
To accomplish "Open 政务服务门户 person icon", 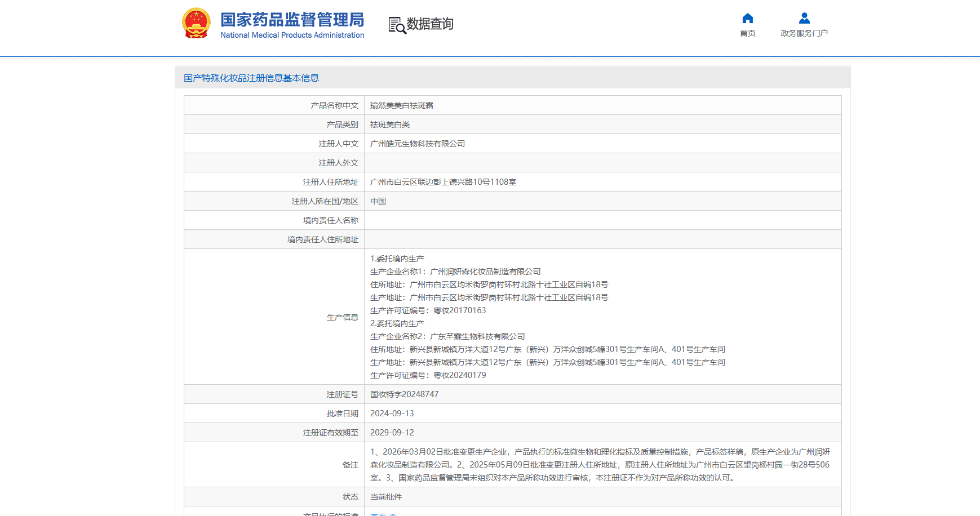I will pos(804,18).
